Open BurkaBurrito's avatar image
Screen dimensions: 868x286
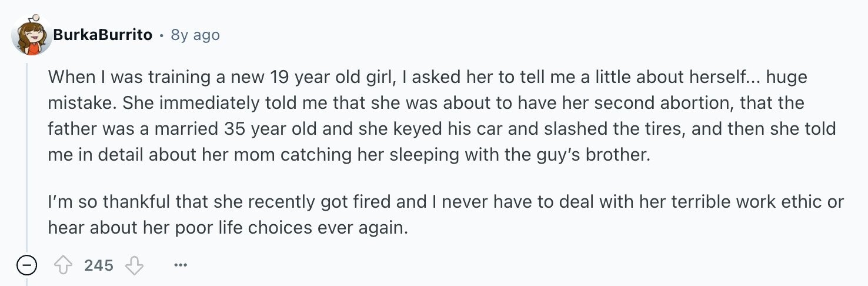(31, 35)
